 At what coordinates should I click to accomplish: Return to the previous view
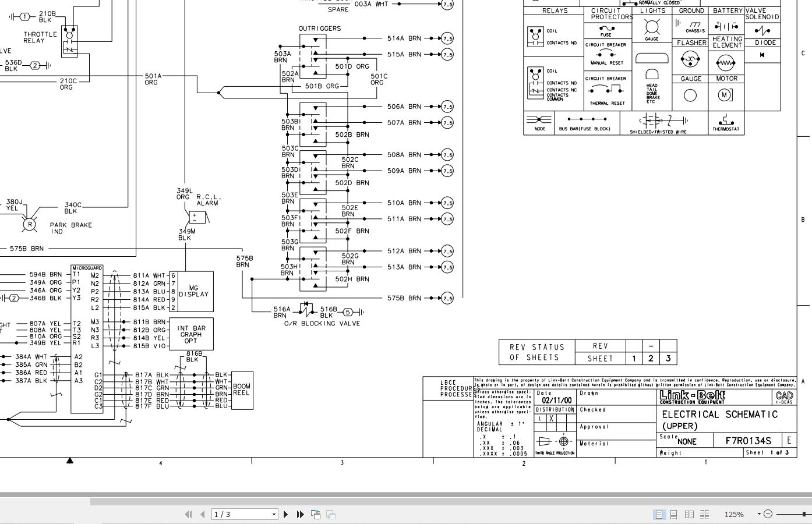tap(315, 514)
